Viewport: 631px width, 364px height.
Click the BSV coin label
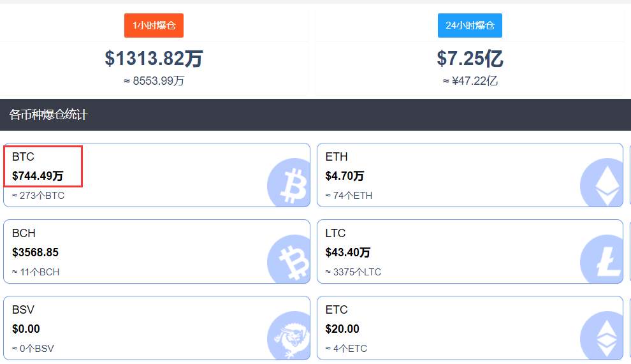tap(24, 310)
